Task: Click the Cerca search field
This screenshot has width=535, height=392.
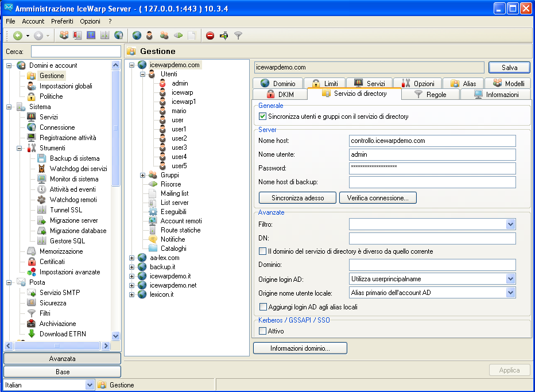Action: point(76,52)
